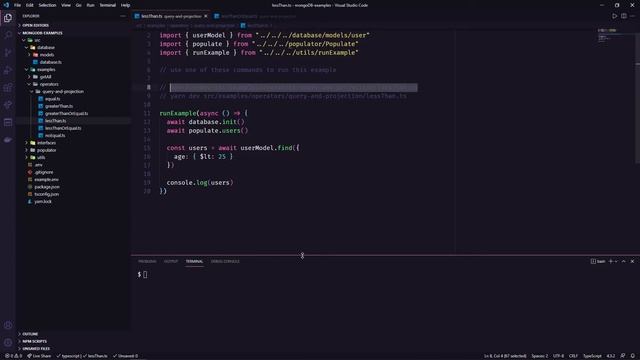
Task: Expand the Unsaved Files section
Action: [73, 349]
